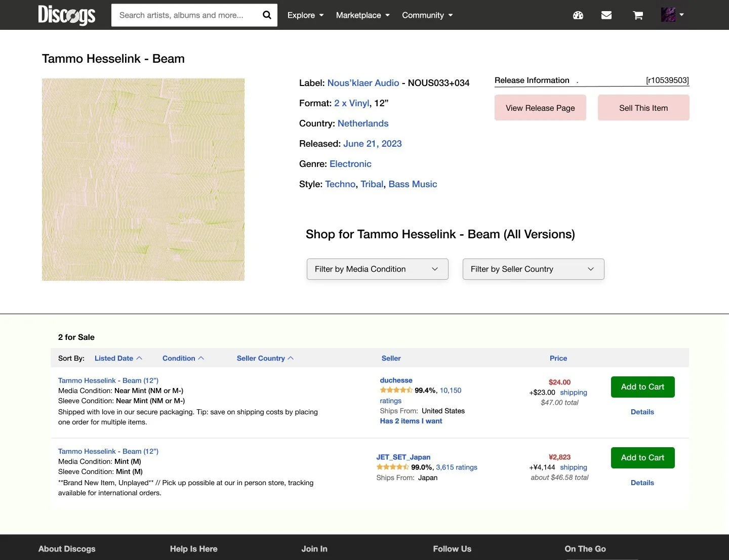The image size is (729, 560).
Task: Click Has 2 items I want link
Action: tap(411, 421)
